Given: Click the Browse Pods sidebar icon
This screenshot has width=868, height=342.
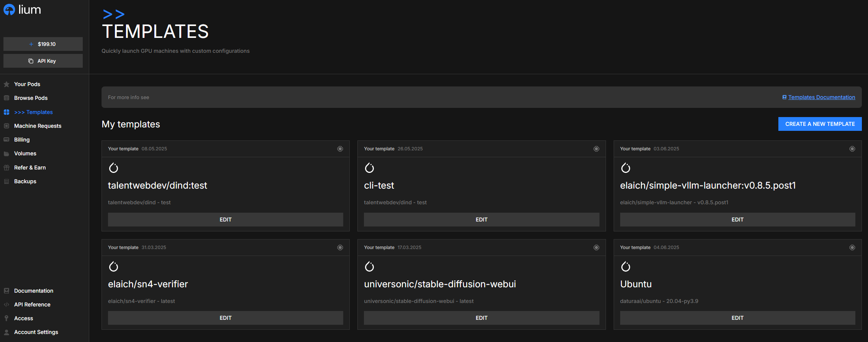Looking at the screenshot, I should 7,98.
